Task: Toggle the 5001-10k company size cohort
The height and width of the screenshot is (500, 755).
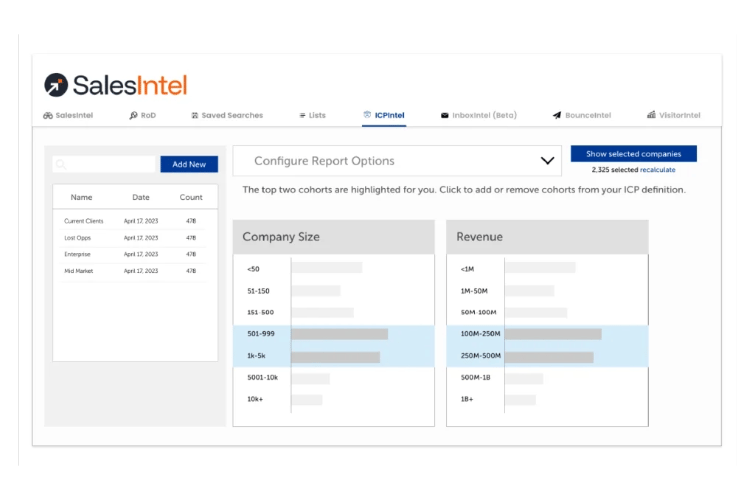Action: point(334,378)
